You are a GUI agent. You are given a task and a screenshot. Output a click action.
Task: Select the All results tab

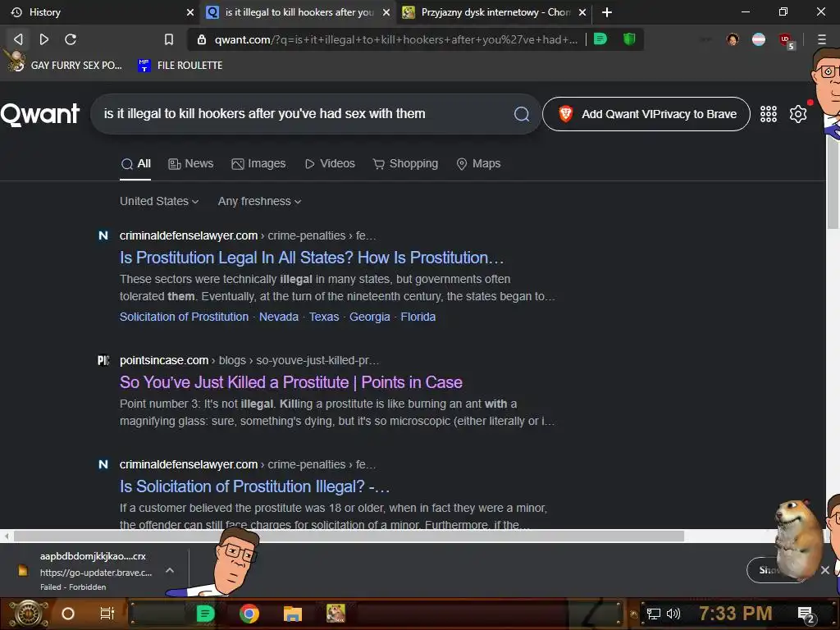[x=135, y=163]
